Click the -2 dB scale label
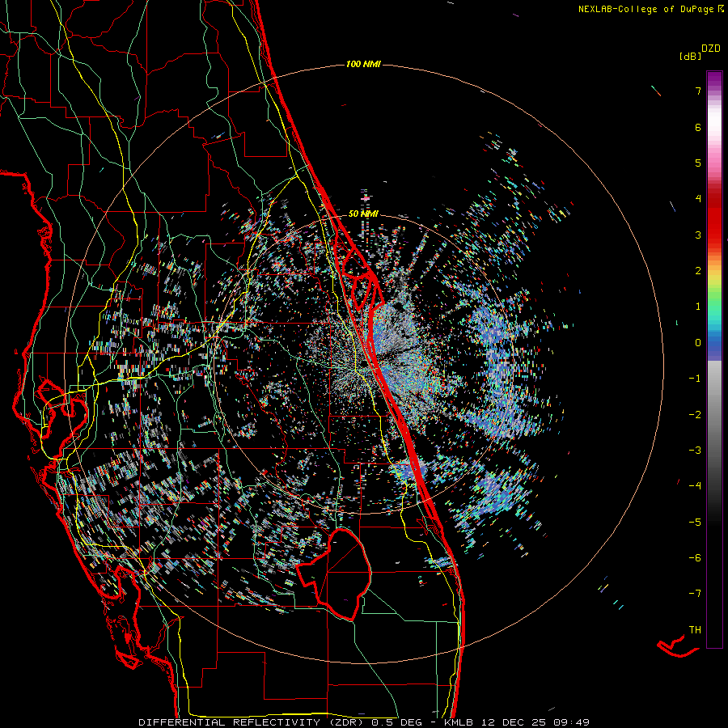The width and height of the screenshot is (728, 728). (x=695, y=414)
